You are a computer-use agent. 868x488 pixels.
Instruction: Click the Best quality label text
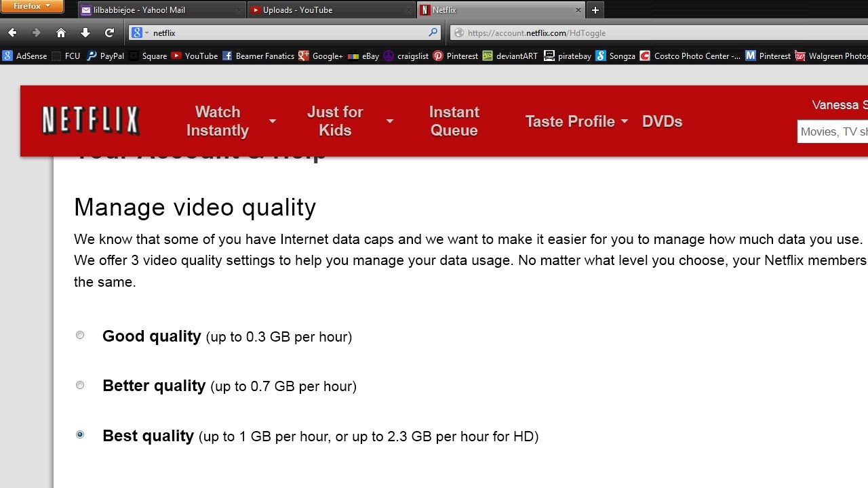click(149, 436)
